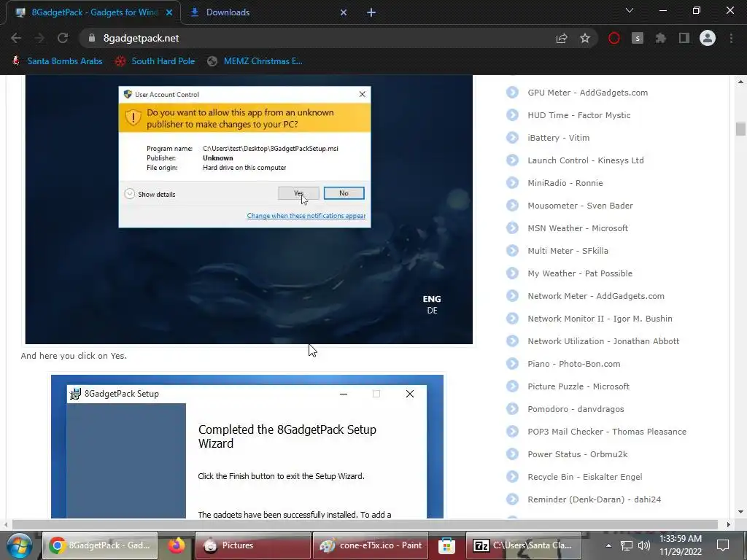747x560 pixels.
Task: Open South Hard Pole bookmark
Action: tap(155, 61)
